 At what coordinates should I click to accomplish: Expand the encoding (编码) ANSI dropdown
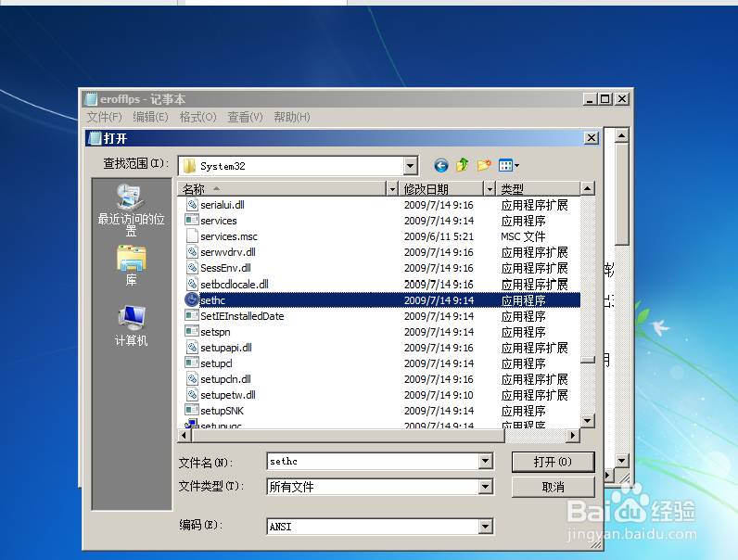486,526
